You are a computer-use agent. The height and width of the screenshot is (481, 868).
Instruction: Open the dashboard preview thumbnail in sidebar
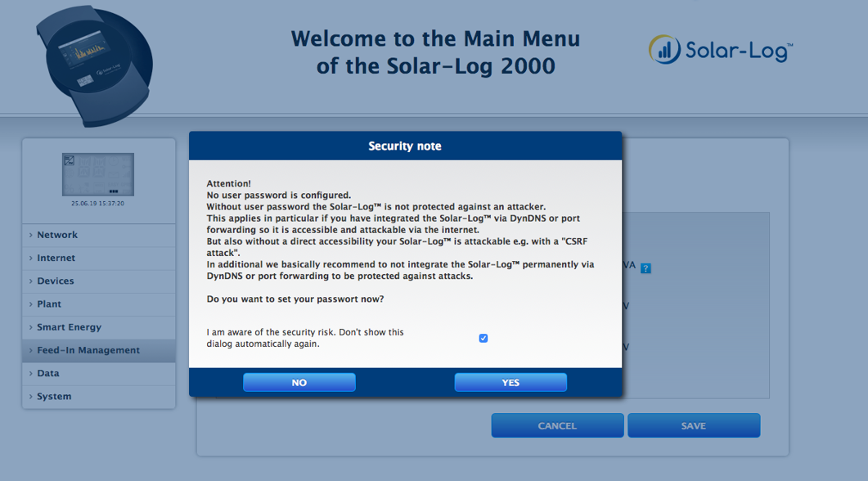pyautogui.click(x=97, y=174)
